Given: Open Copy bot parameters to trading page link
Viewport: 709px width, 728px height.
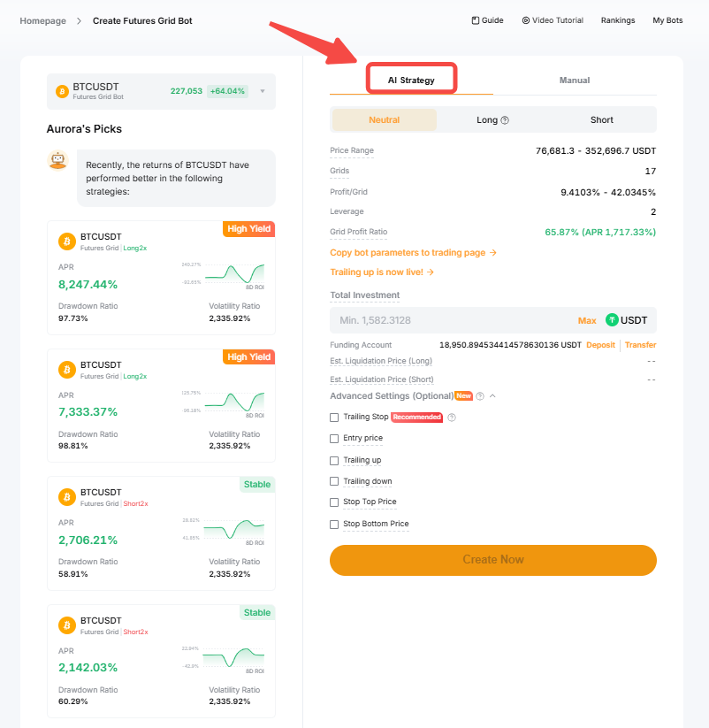Looking at the screenshot, I should (x=413, y=253).
